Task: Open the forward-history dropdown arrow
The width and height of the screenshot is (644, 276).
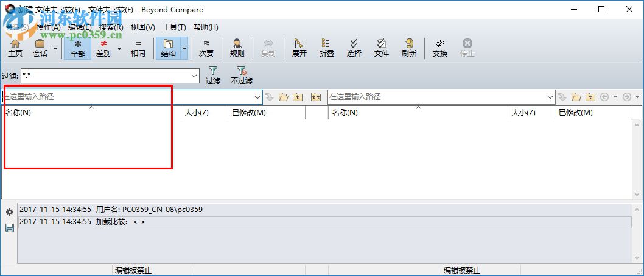Action: (637, 97)
